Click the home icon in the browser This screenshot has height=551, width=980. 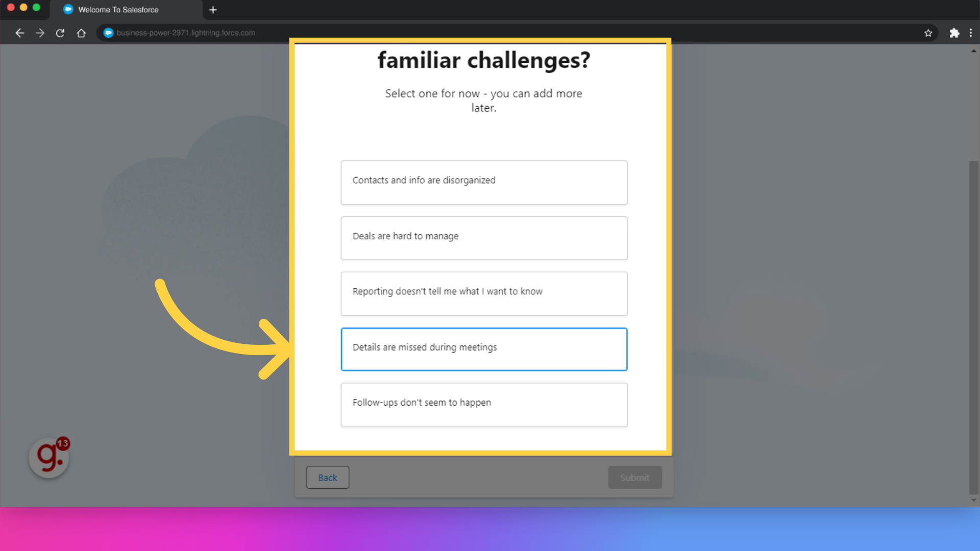81,32
